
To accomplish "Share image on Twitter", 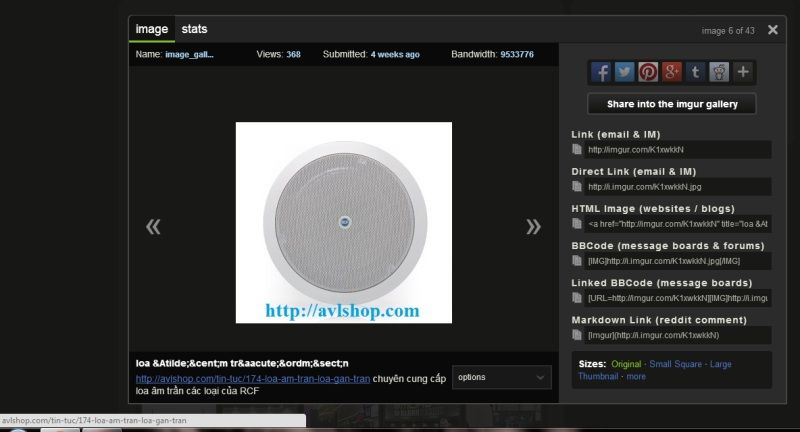I will coord(624,72).
